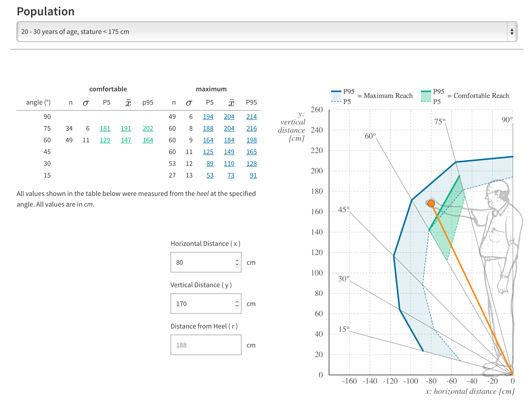
Task: Click comfortable mean value 147 at 60°
Action: 126,140
